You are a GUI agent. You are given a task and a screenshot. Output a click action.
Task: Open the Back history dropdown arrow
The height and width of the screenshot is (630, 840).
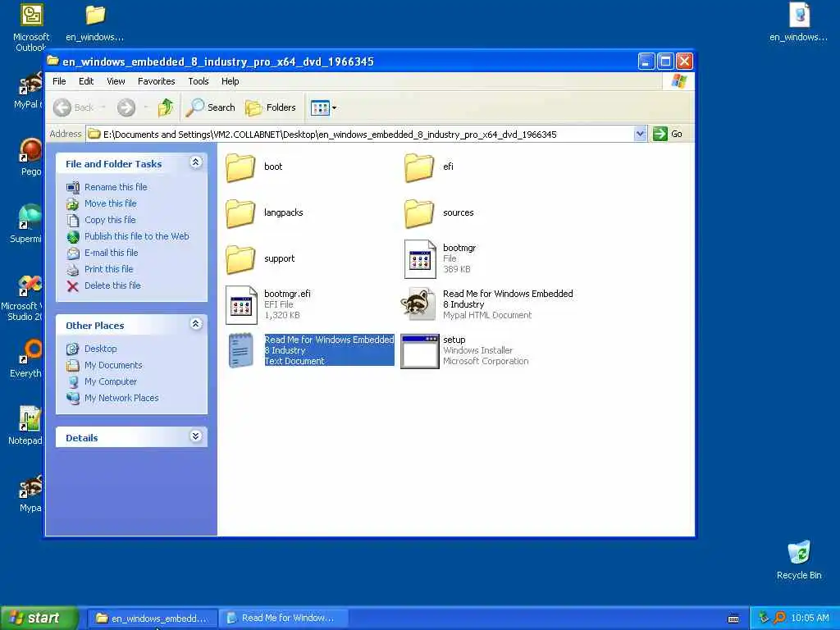tap(103, 107)
